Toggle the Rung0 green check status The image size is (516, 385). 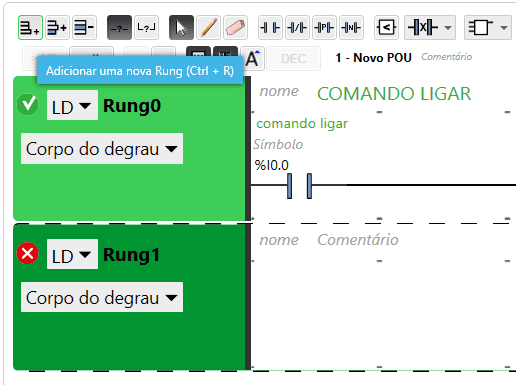tap(27, 105)
